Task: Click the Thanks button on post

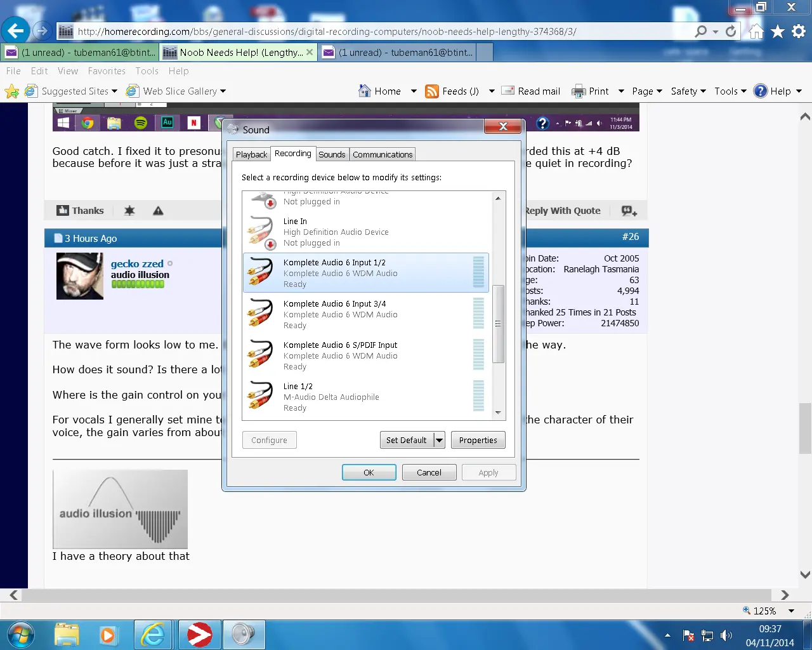Action: click(80, 211)
